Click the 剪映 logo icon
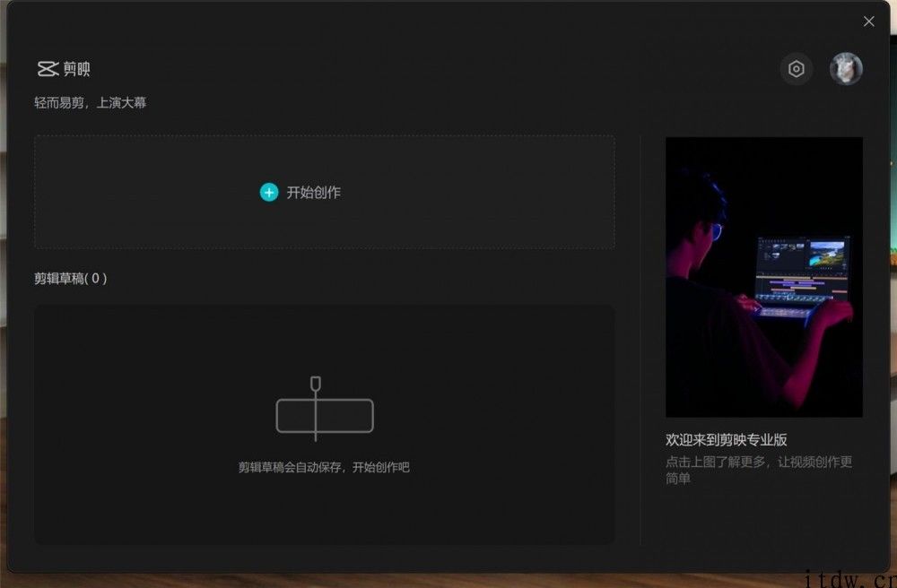Viewport: 897px width, 588px height. tap(48, 69)
